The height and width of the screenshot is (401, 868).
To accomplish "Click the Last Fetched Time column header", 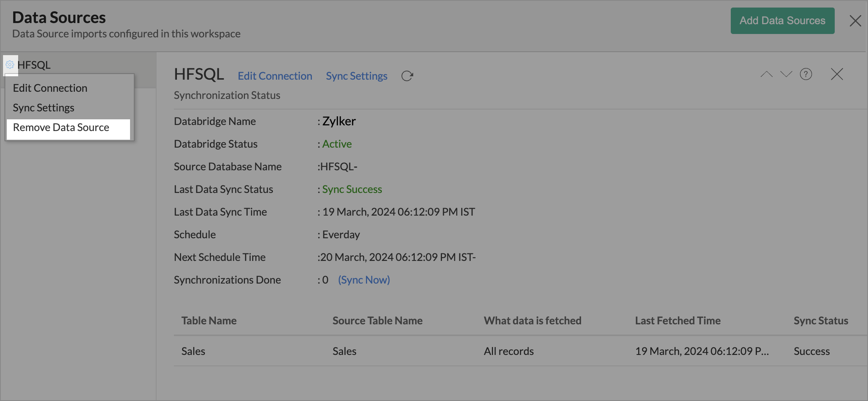I will coord(678,321).
